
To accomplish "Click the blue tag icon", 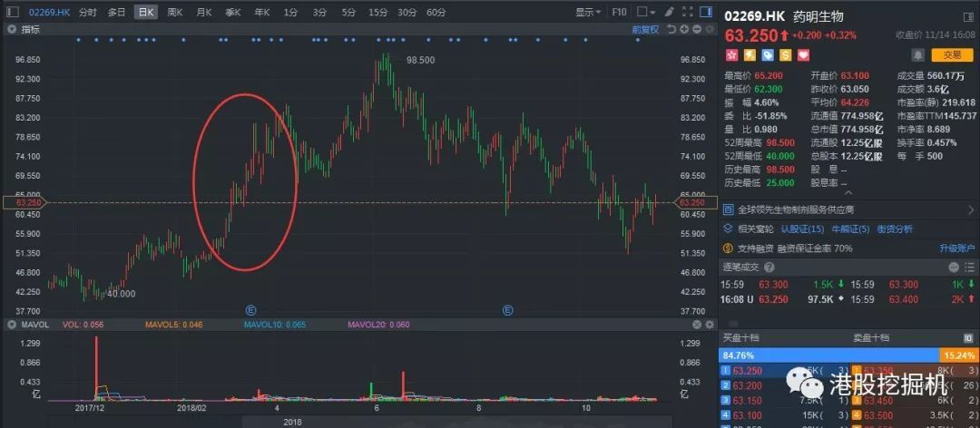I will 767,55.
